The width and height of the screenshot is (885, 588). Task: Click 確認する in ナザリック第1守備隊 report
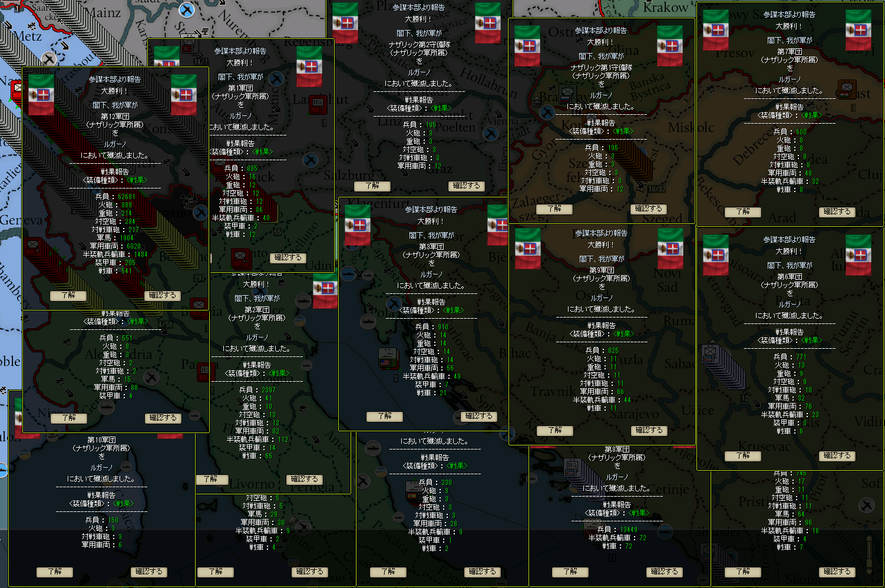tap(649, 209)
